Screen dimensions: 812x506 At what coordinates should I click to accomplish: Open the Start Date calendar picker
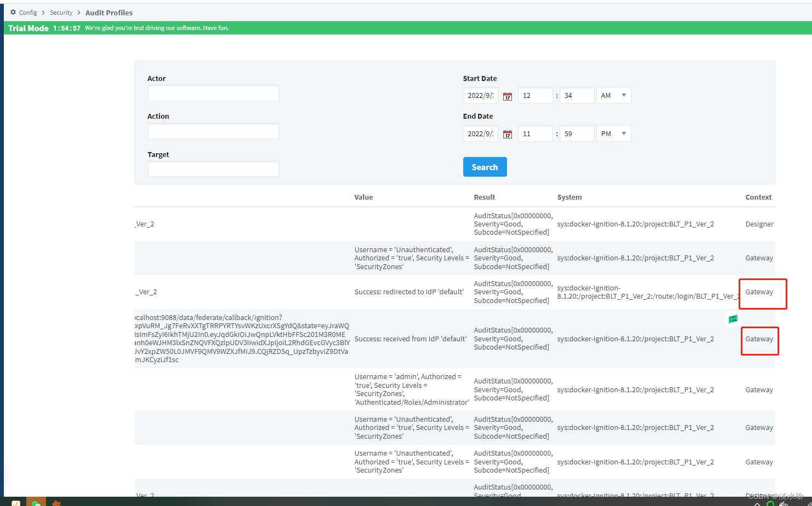508,96
